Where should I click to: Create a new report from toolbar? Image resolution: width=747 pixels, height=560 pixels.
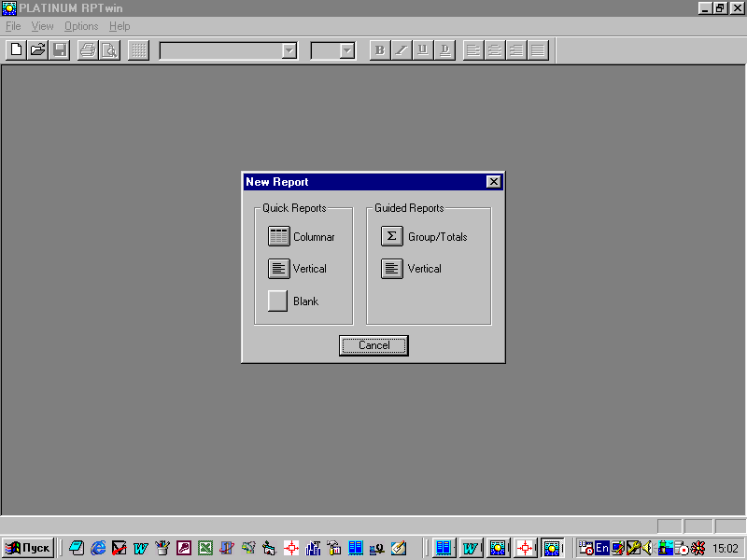click(16, 50)
